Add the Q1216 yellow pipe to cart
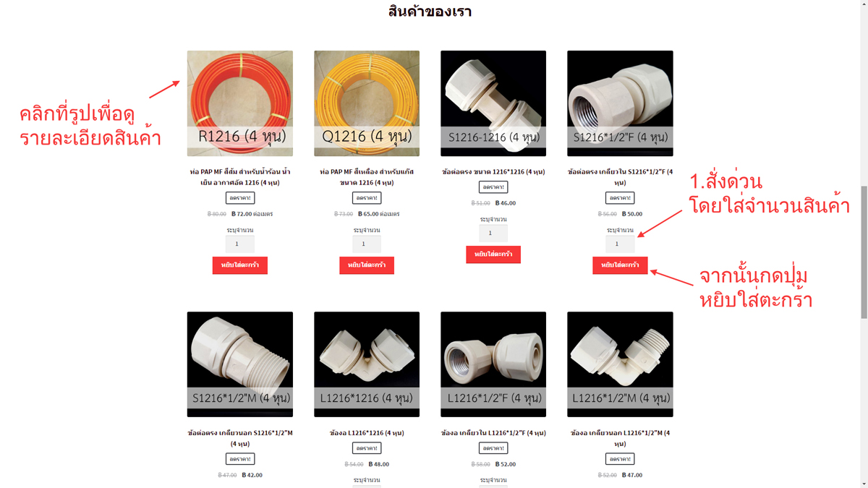Image resolution: width=868 pixels, height=488 pixels. tap(367, 265)
